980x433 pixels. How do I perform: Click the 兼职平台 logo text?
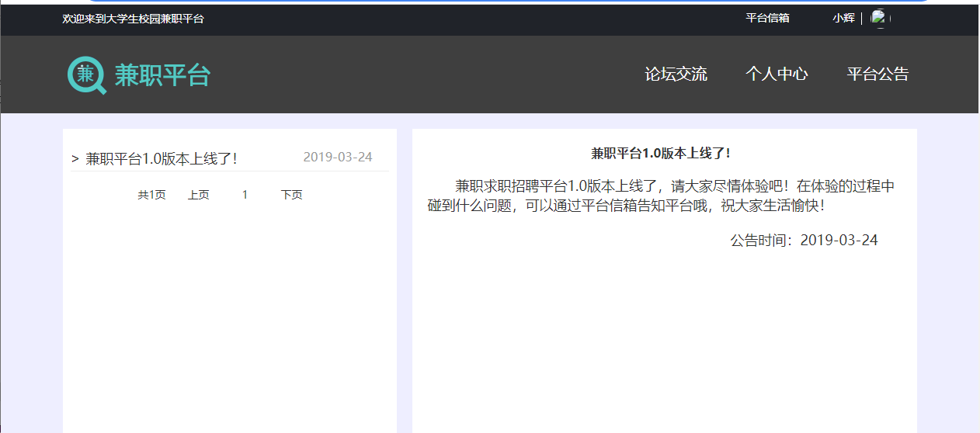click(x=162, y=75)
